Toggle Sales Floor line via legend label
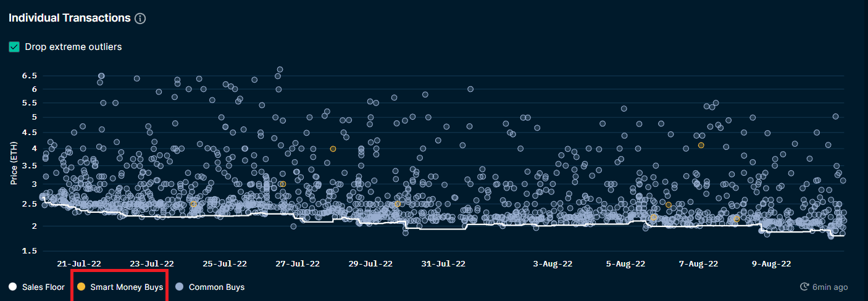Screen dimensions: 868x301 click(x=43, y=287)
